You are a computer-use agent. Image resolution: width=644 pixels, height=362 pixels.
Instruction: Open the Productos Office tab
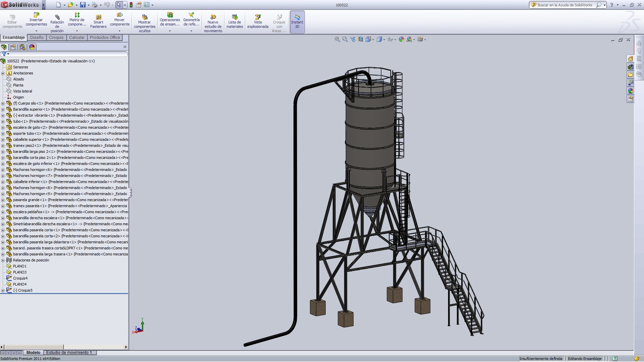(105, 38)
